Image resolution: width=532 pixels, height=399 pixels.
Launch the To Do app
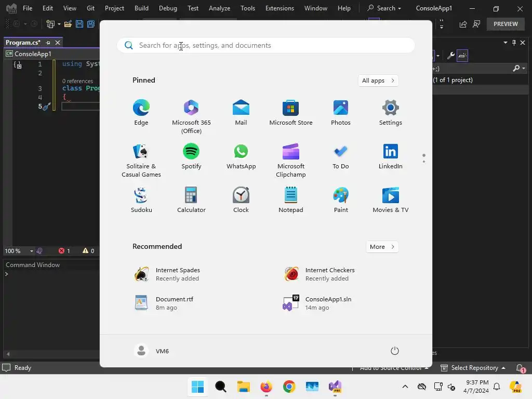(341, 156)
